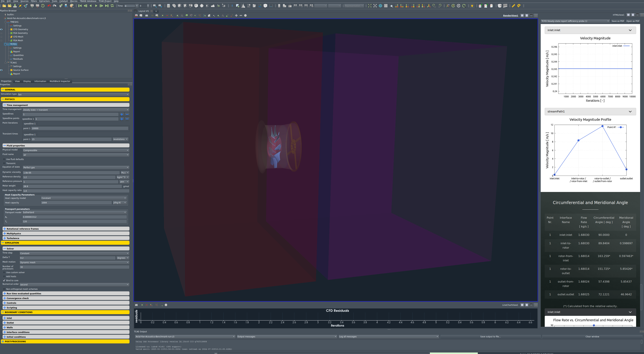Click the Zoom to box icon

coord(392,6)
